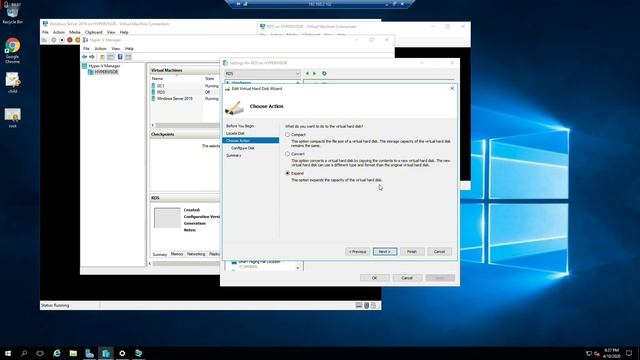Open Action menu in VM Connection window

pyautogui.click(x=59, y=32)
